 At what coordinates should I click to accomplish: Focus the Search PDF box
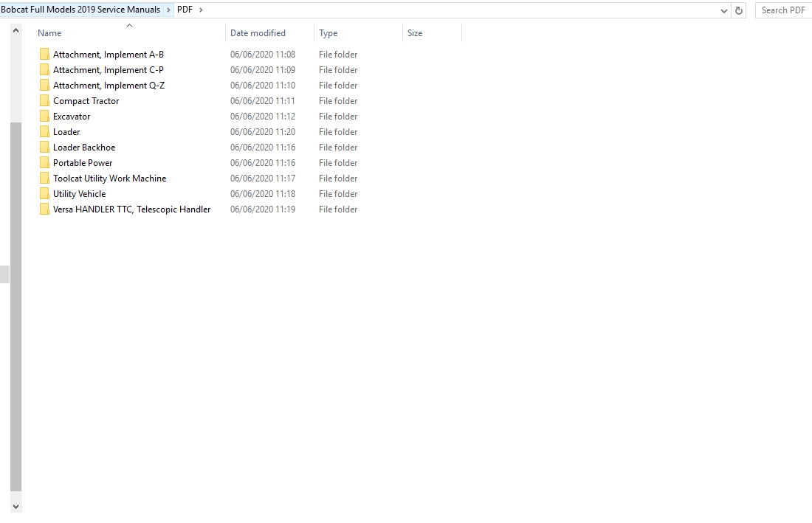coord(783,10)
